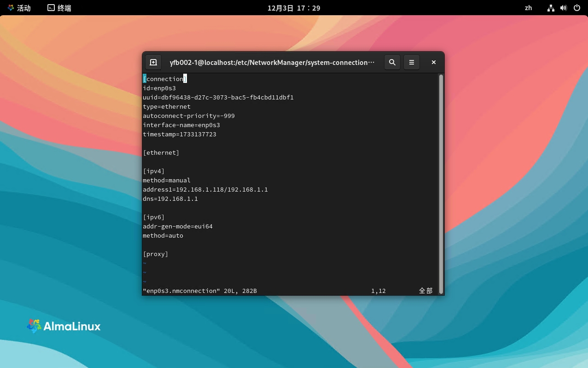This screenshot has width=588, height=368.
Task: Open the date and time panel
Action: point(294,8)
